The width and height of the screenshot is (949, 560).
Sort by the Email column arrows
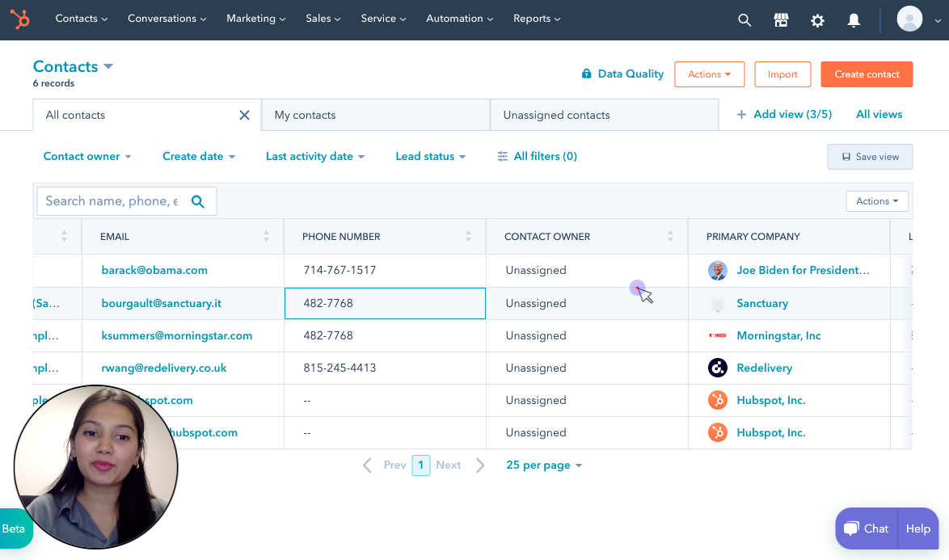tap(266, 237)
